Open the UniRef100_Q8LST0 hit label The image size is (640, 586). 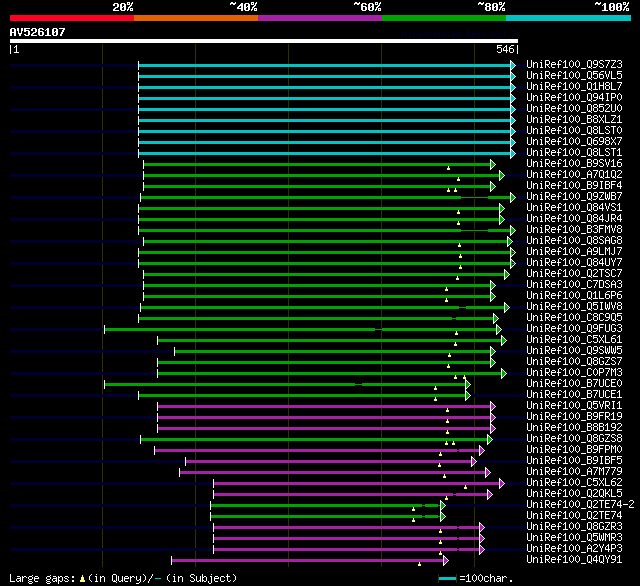pyautogui.click(x=574, y=131)
